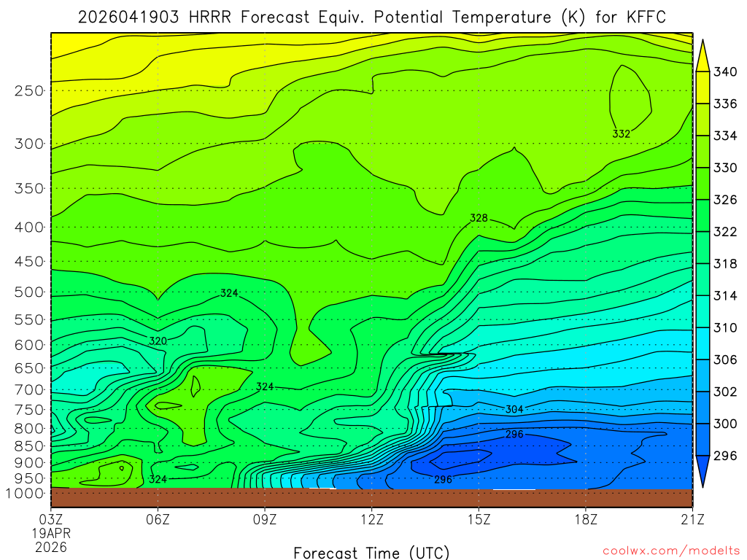Click the 340 colorbar value
Viewport: 747px width, 560px height.
725,72
